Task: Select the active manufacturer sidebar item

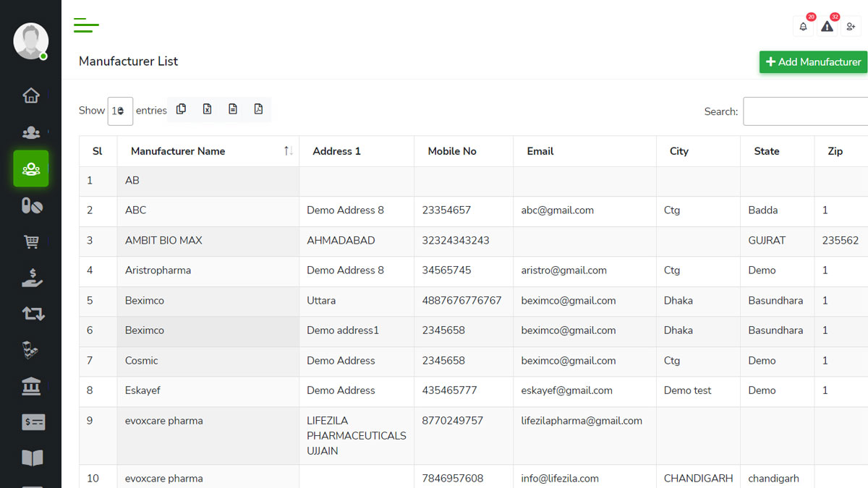Action: tap(31, 168)
